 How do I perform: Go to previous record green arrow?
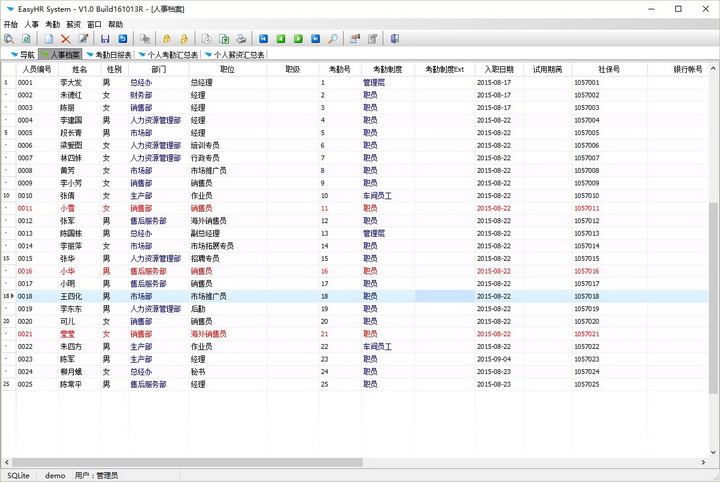281,39
